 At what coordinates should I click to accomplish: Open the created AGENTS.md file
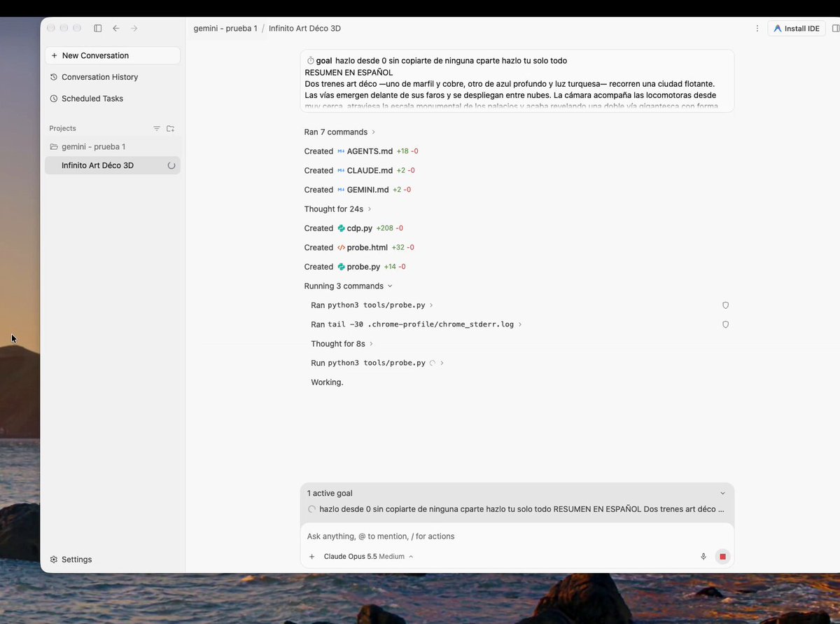click(x=370, y=151)
